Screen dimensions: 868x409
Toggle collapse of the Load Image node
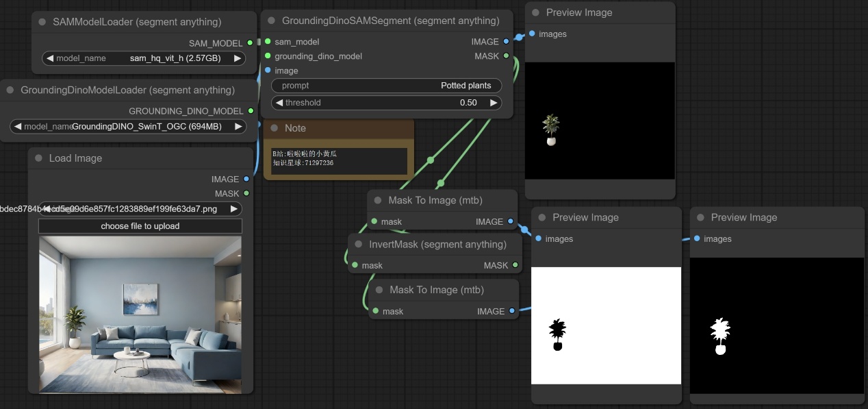pyautogui.click(x=39, y=158)
